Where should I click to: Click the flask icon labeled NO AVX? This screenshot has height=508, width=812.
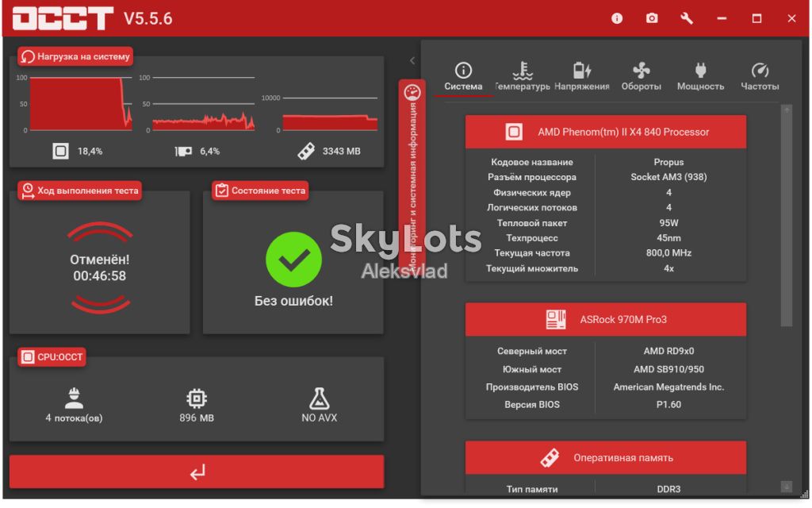[319, 398]
